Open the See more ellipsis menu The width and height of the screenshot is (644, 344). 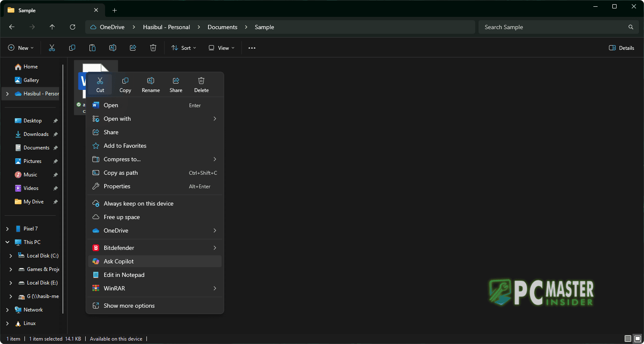pyautogui.click(x=252, y=48)
